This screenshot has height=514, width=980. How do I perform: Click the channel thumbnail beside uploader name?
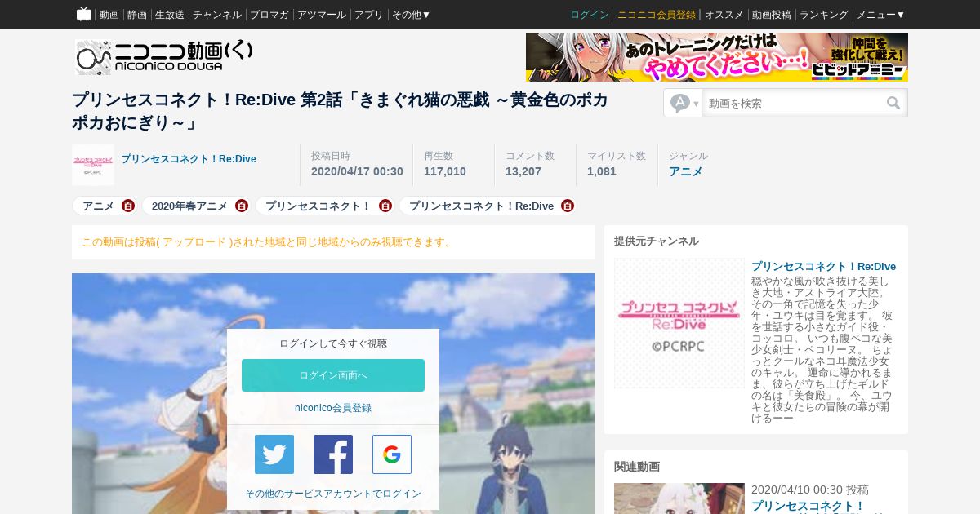coord(93,165)
